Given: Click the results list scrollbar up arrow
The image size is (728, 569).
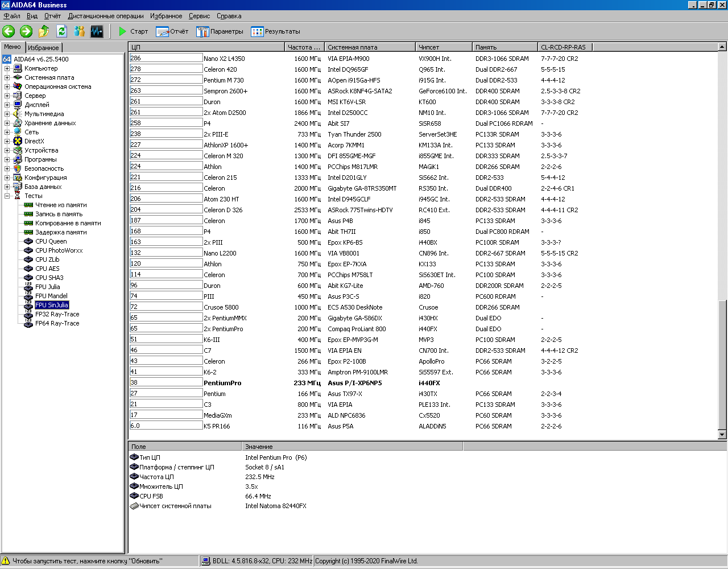Looking at the screenshot, I should pyautogui.click(x=722, y=47).
